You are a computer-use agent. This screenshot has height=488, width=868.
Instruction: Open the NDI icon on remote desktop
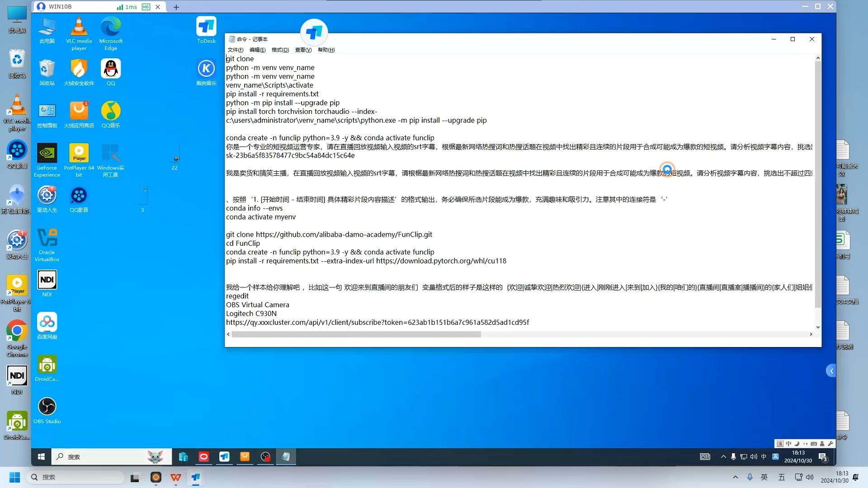pyautogui.click(x=47, y=283)
